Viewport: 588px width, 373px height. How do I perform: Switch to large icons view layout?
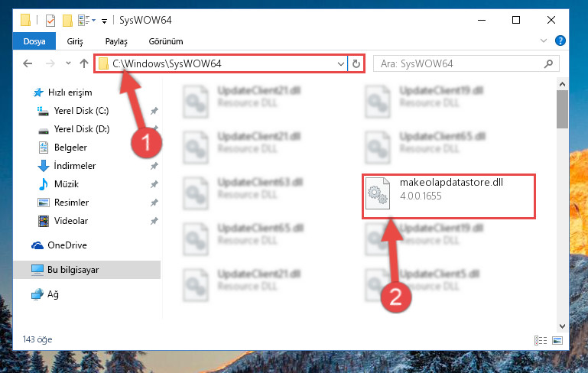557,340
